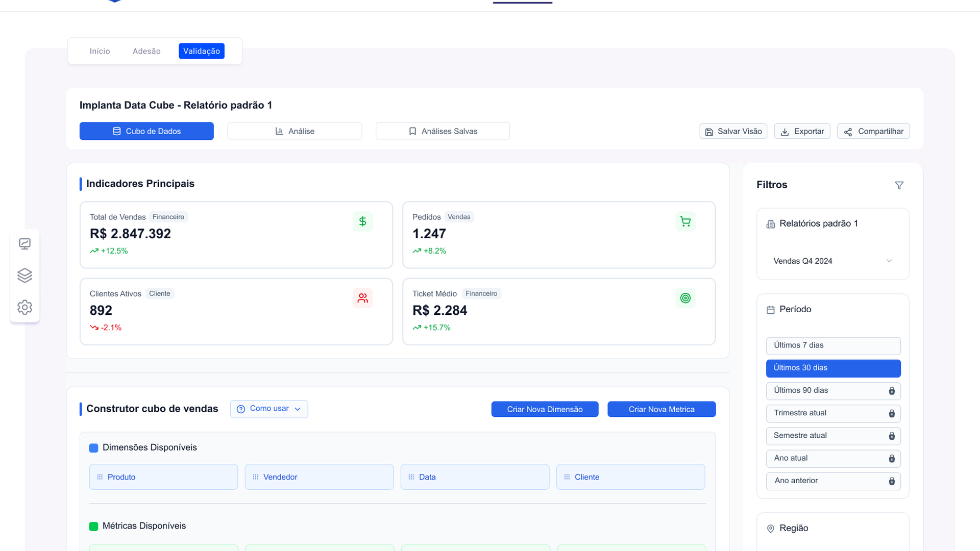Screen dimensions: 980x551
Task: Click the users icon on Clientes Ativos
Action: coord(362,298)
